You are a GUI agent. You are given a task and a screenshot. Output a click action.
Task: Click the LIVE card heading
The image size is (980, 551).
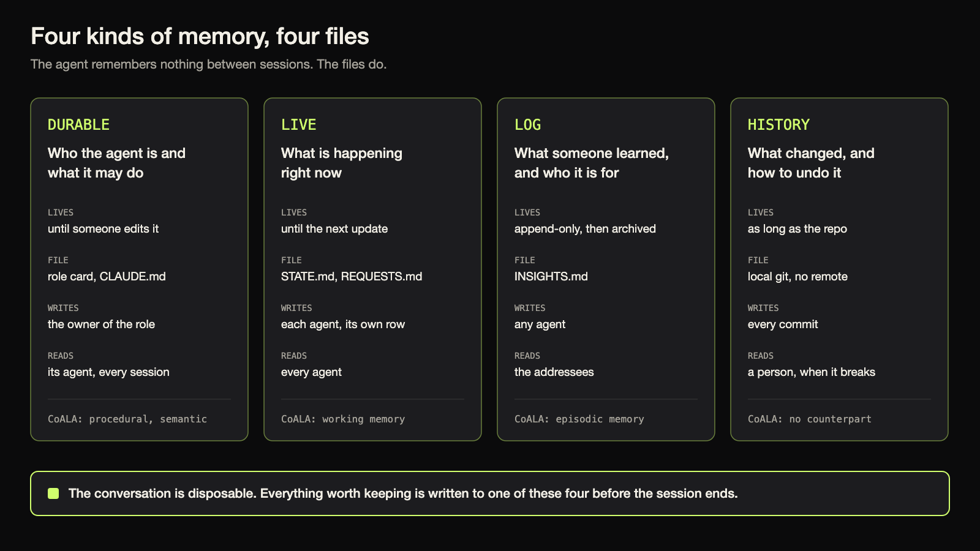(x=298, y=125)
